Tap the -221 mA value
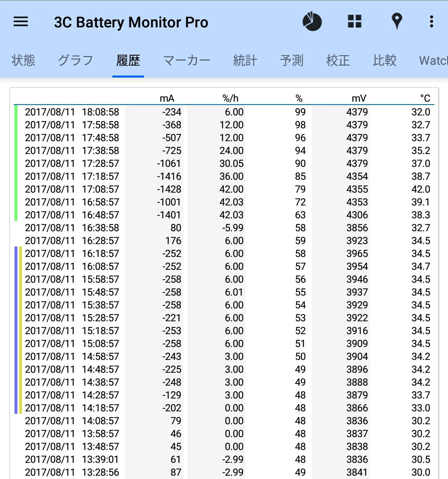The width and height of the screenshot is (448, 479). point(172,318)
